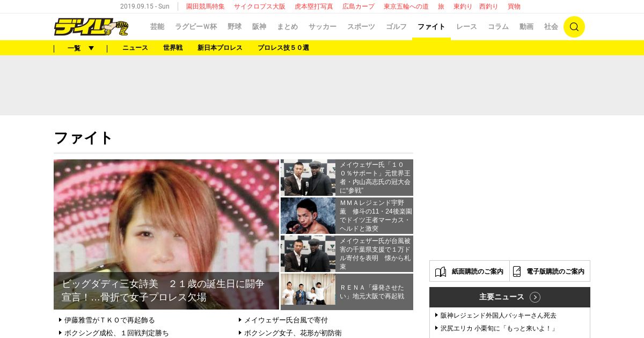Open the 芸能 section
This screenshot has width=644, height=338.
(x=157, y=27)
